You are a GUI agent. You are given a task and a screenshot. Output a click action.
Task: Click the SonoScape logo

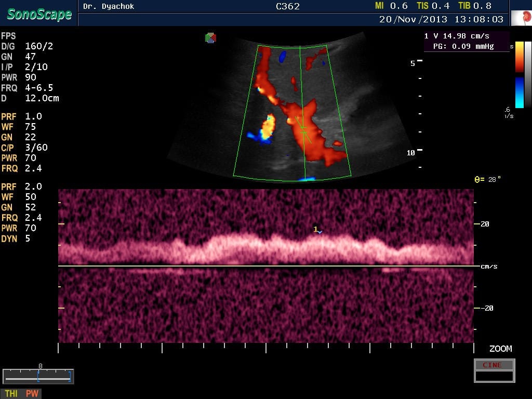tap(39, 14)
